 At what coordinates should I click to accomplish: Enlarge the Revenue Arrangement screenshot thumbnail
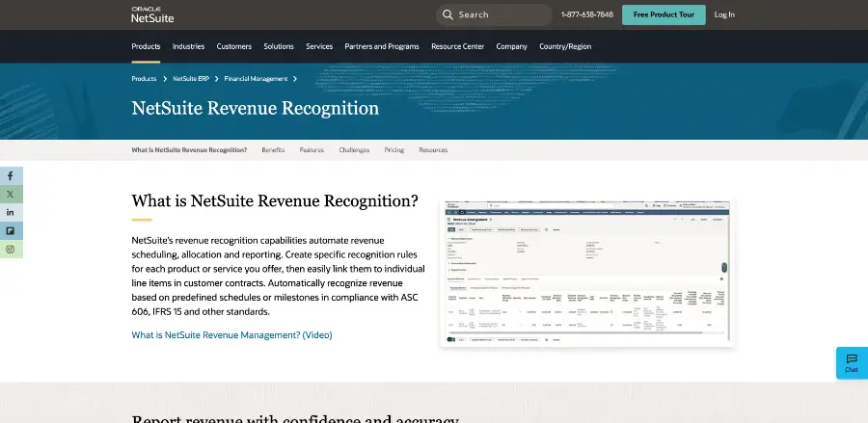[586, 274]
